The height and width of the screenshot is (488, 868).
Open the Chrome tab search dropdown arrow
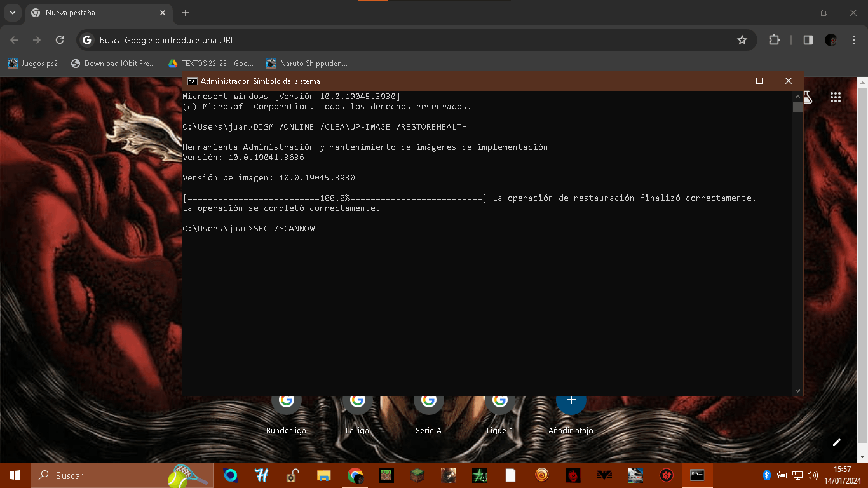[12, 13]
